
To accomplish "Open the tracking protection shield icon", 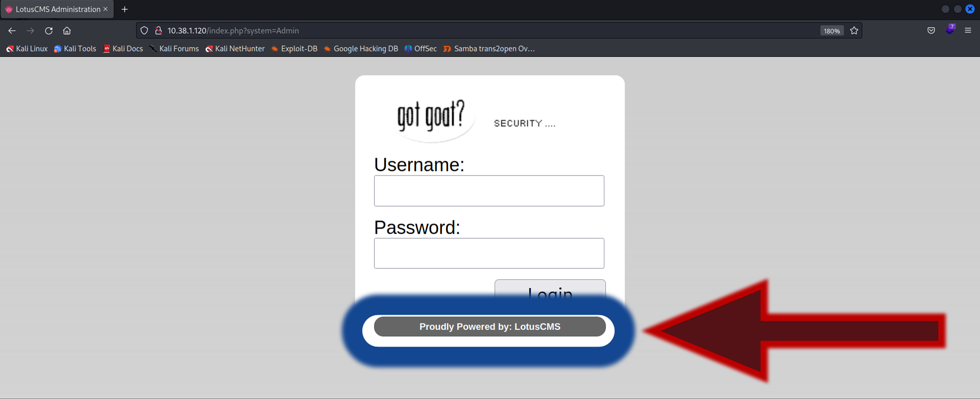I will (x=144, y=31).
